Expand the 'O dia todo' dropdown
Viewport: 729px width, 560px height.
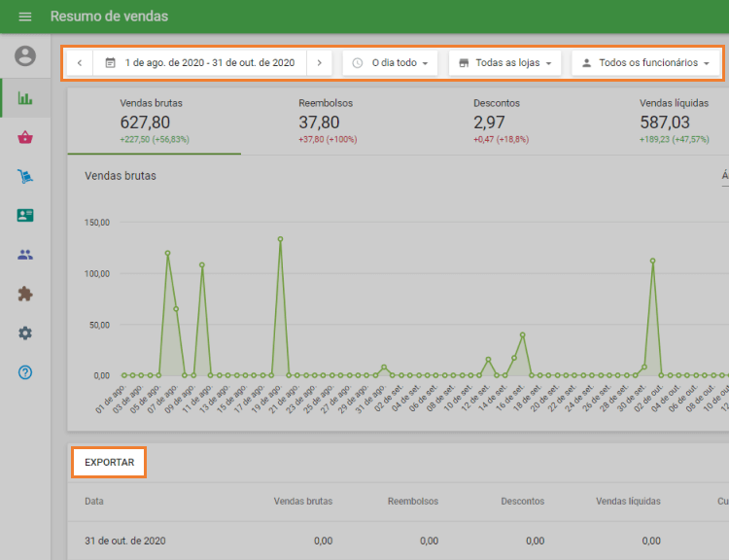pyautogui.click(x=390, y=63)
